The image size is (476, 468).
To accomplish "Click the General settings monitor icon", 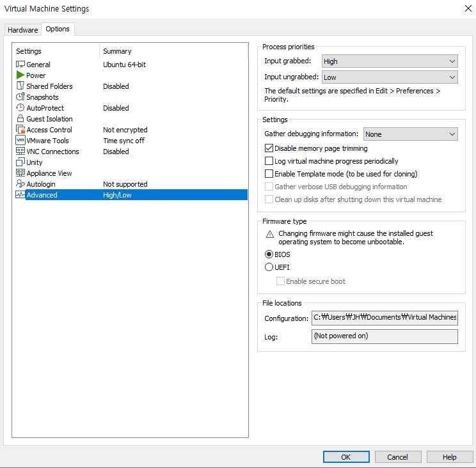I will (20, 65).
